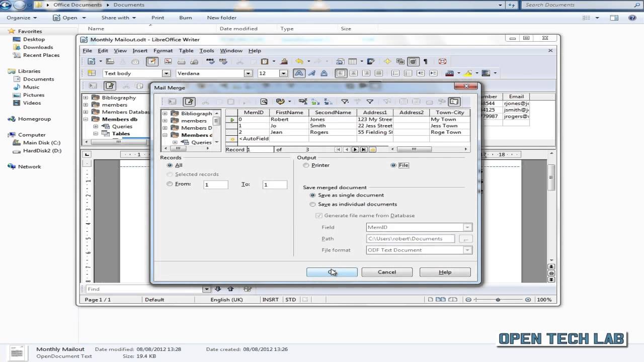Click the path browse button
The width and height of the screenshot is (644, 362).
click(x=466, y=239)
